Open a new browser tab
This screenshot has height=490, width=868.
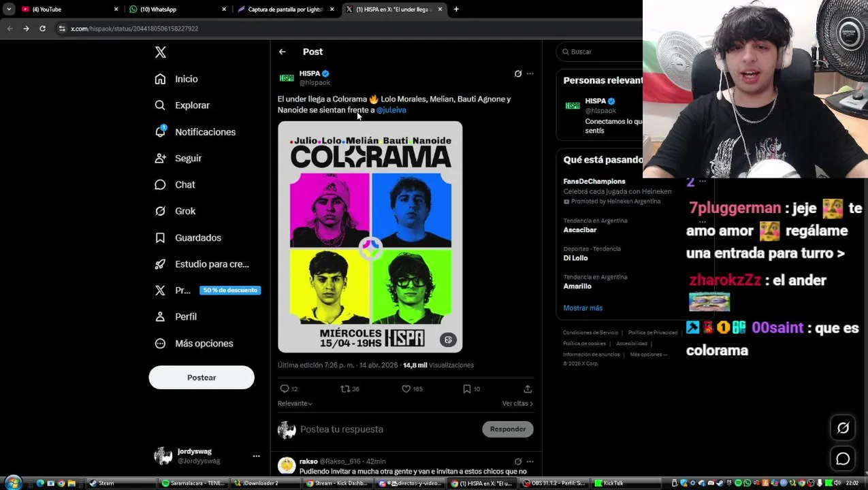click(456, 10)
